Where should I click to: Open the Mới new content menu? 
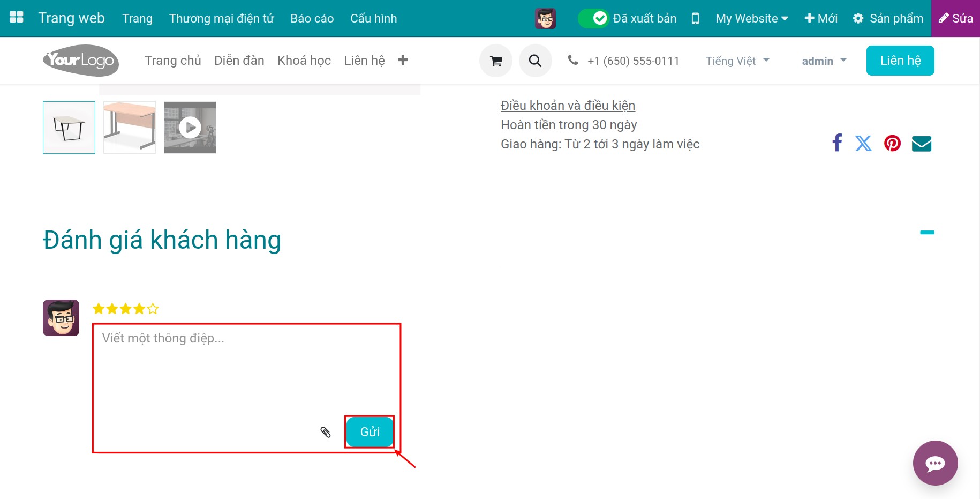click(821, 18)
